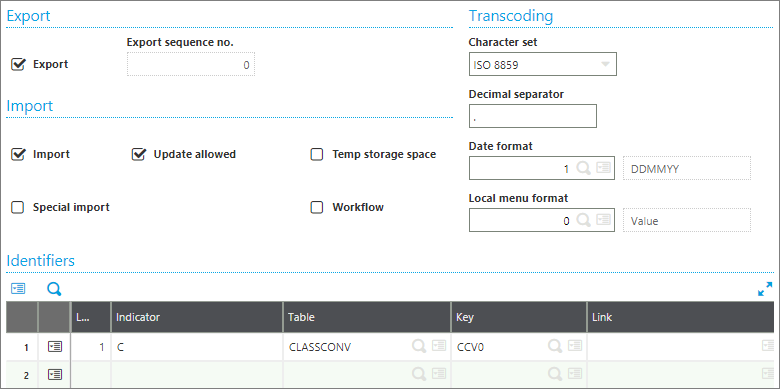
Task: Click the Export section heading
Action: [28, 16]
